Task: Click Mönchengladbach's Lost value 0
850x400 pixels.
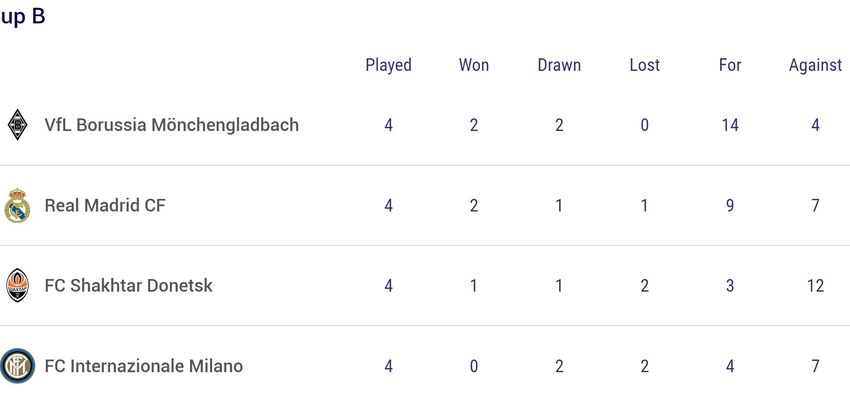Action: [645, 125]
